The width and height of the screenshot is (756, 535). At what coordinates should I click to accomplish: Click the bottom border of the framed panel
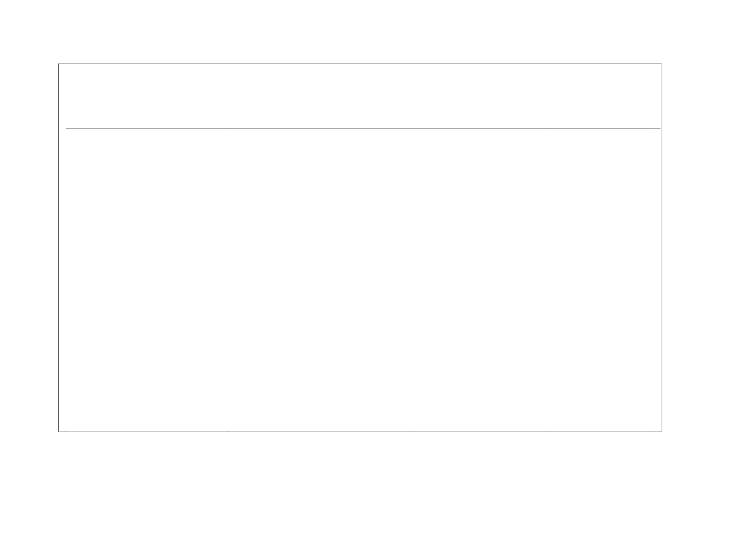tap(360, 431)
